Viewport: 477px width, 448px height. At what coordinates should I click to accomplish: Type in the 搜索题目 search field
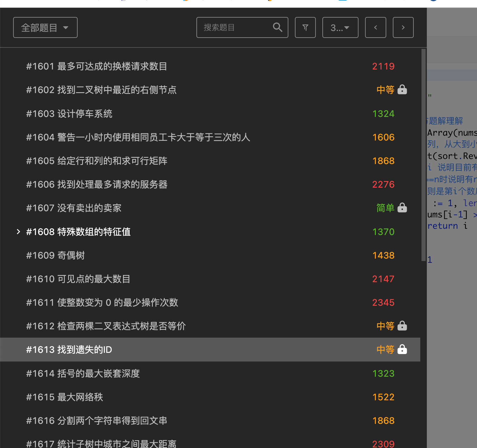tap(236, 27)
